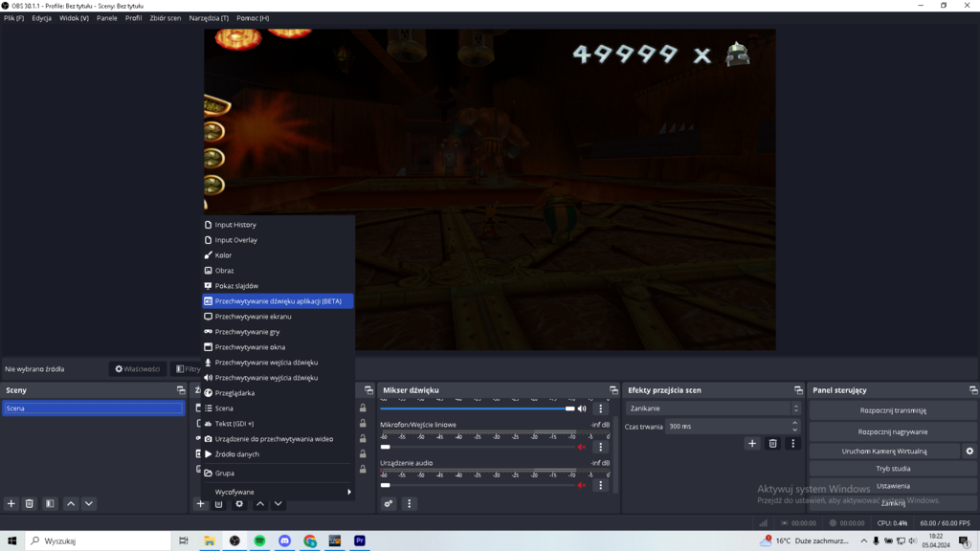Viewport: 980px width, 551px height.
Task: Open Spotify from the Windows taskbar
Action: [x=260, y=541]
